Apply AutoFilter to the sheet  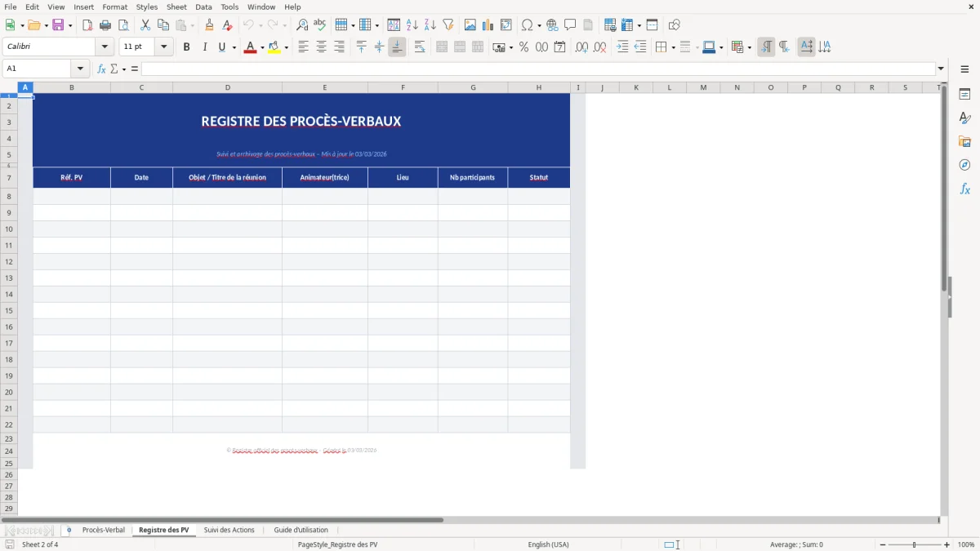(x=448, y=24)
